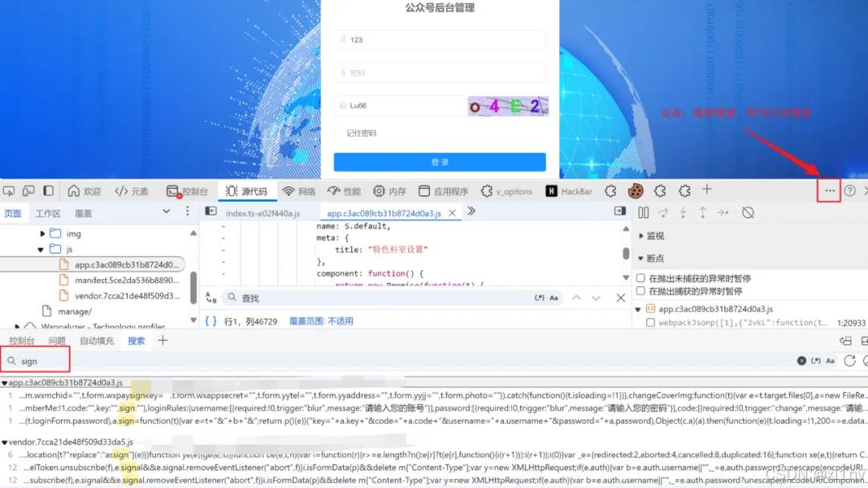Click the DevTools help question mark icon
This screenshot has height=488, width=868.
tap(850, 191)
